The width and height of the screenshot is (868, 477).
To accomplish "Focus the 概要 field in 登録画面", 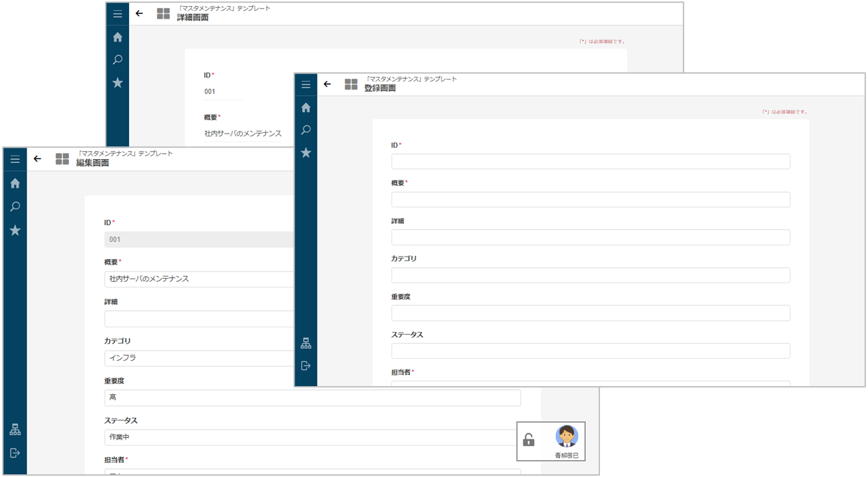I will pyautogui.click(x=590, y=200).
